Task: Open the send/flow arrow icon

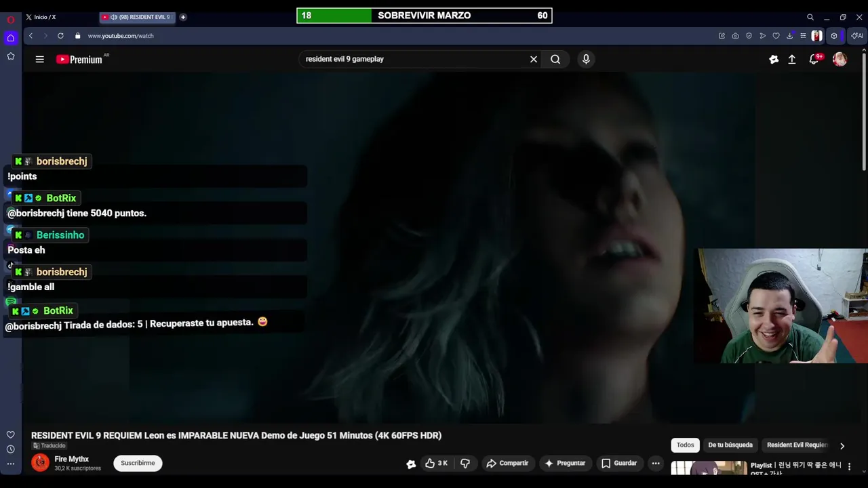Action: click(x=762, y=36)
